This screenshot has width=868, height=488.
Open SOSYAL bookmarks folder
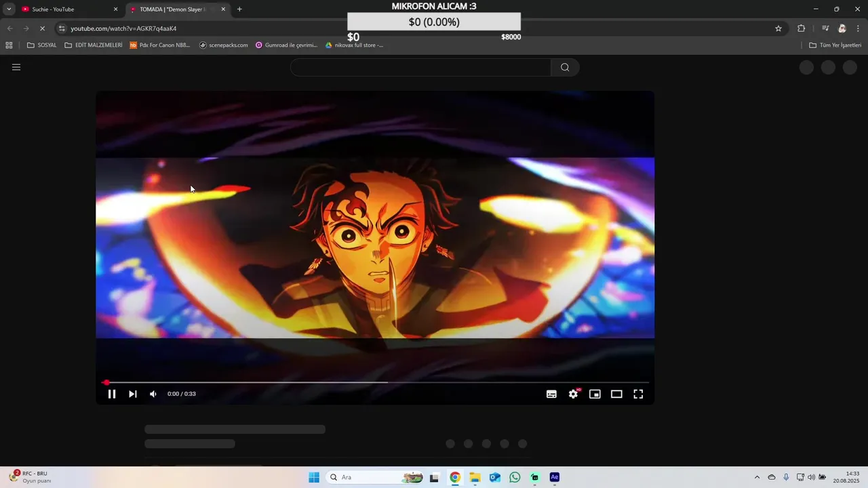point(42,45)
